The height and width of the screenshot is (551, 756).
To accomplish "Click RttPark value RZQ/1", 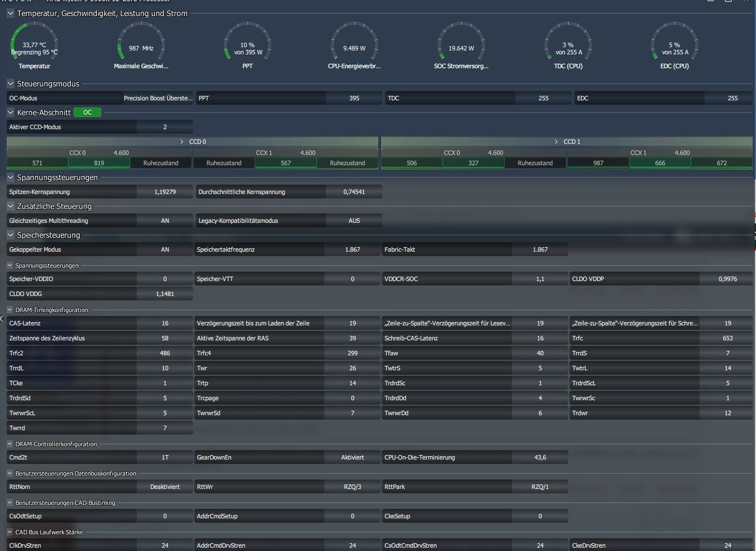I will point(540,487).
